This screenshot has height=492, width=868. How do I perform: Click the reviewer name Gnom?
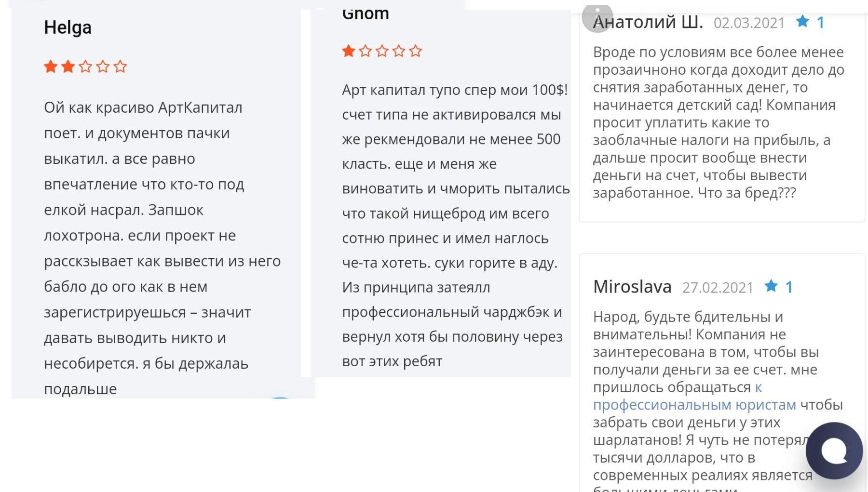pos(365,13)
